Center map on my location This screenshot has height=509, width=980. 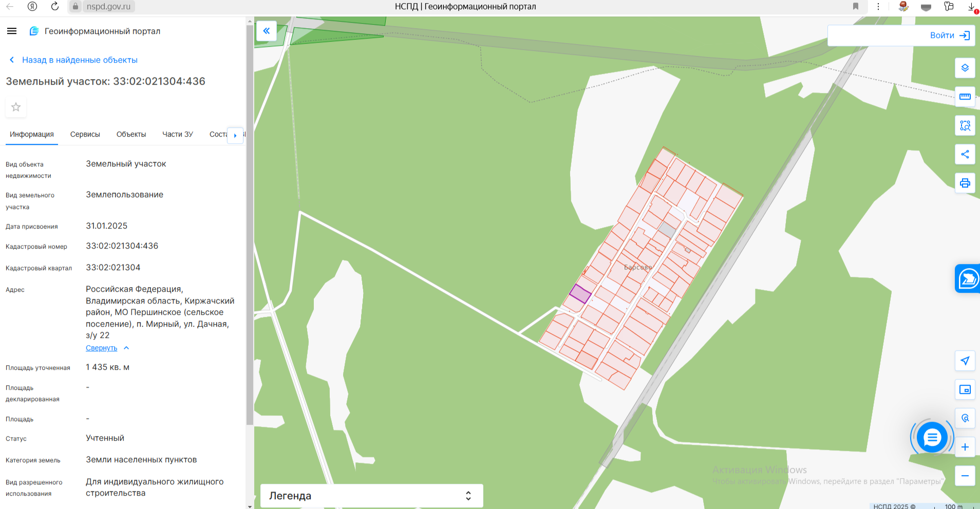(965, 361)
